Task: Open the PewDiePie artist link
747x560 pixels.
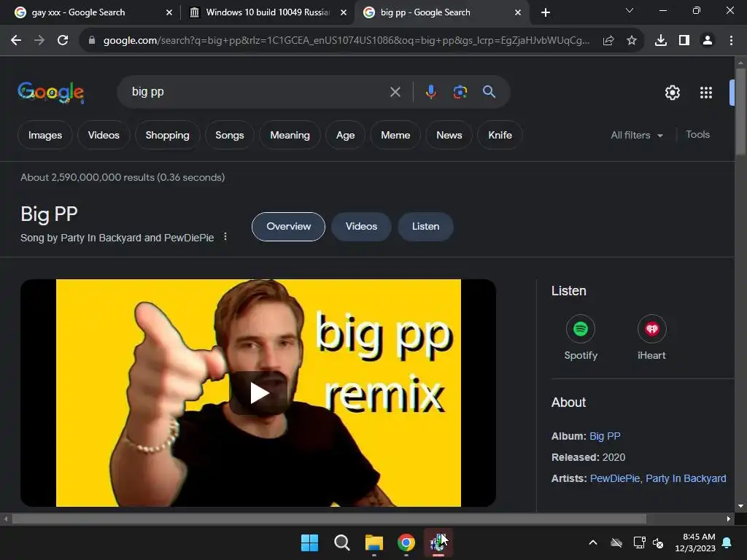Action: [x=614, y=478]
